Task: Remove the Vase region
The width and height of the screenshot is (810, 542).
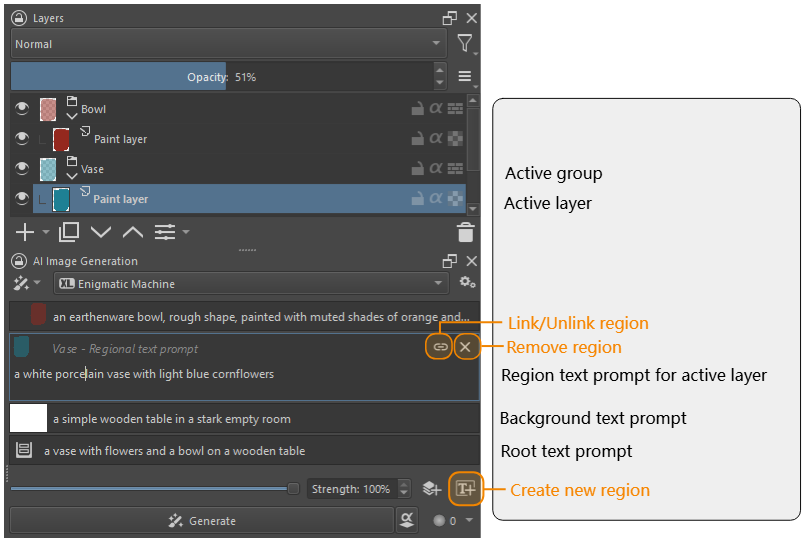Action: 465,347
